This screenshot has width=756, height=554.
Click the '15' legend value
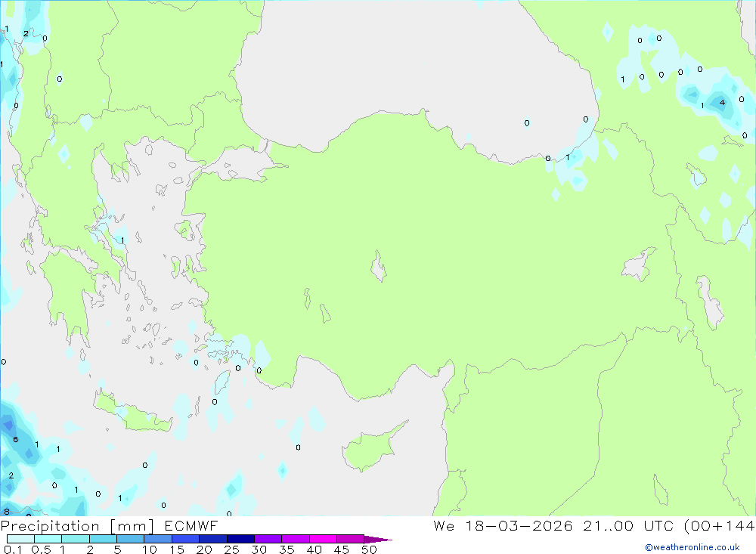pos(177,549)
